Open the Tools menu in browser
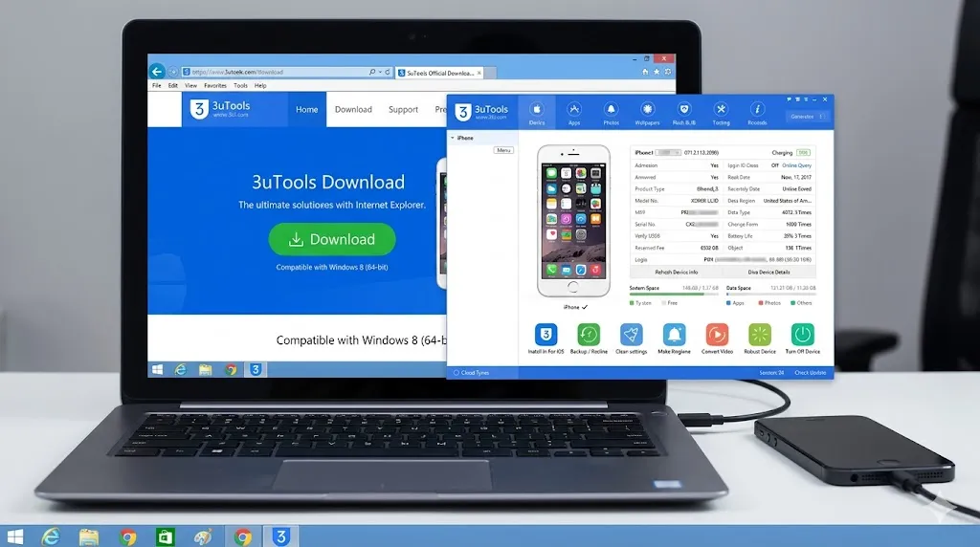The image size is (980, 547). (240, 85)
